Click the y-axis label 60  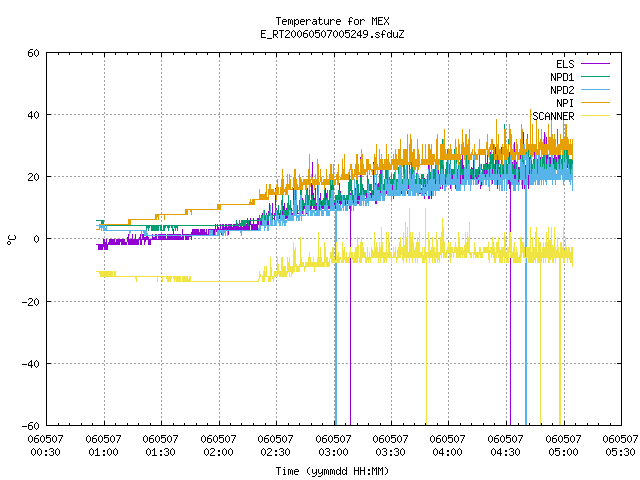(x=33, y=53)
